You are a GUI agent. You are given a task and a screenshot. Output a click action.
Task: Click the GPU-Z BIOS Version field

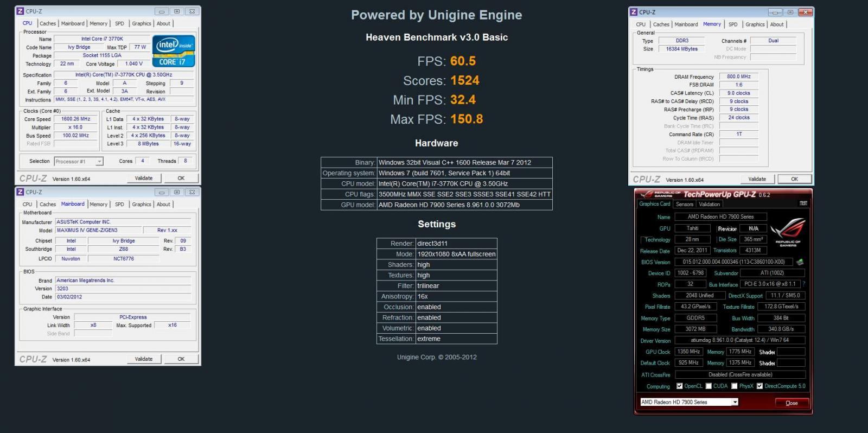733,262
